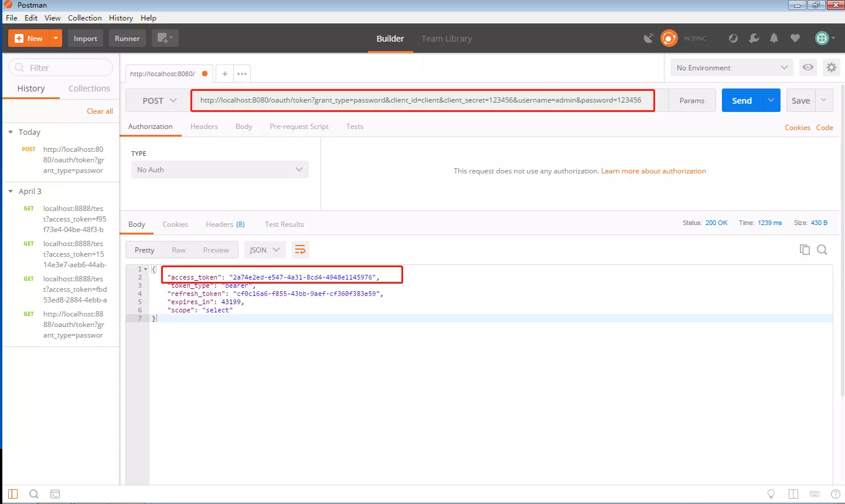Screen dimensions: 845x504
Task: Open the View menu
Action: point(53,18)
